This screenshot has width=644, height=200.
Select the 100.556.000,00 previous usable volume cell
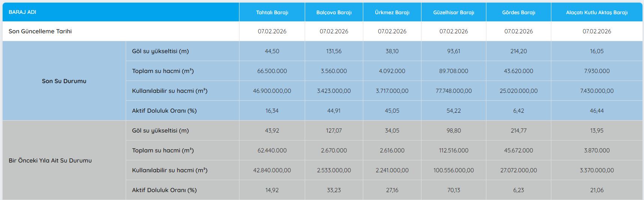[453, 170]
